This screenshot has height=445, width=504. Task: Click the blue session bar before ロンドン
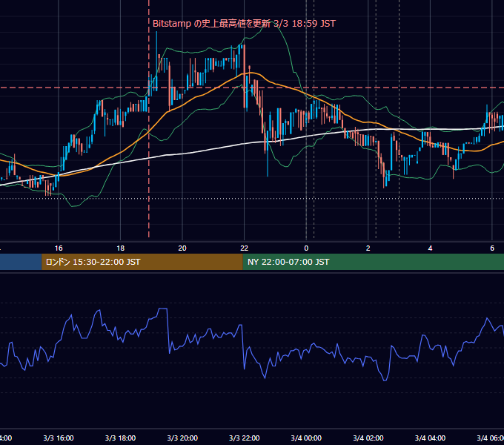tap(21, 262)
